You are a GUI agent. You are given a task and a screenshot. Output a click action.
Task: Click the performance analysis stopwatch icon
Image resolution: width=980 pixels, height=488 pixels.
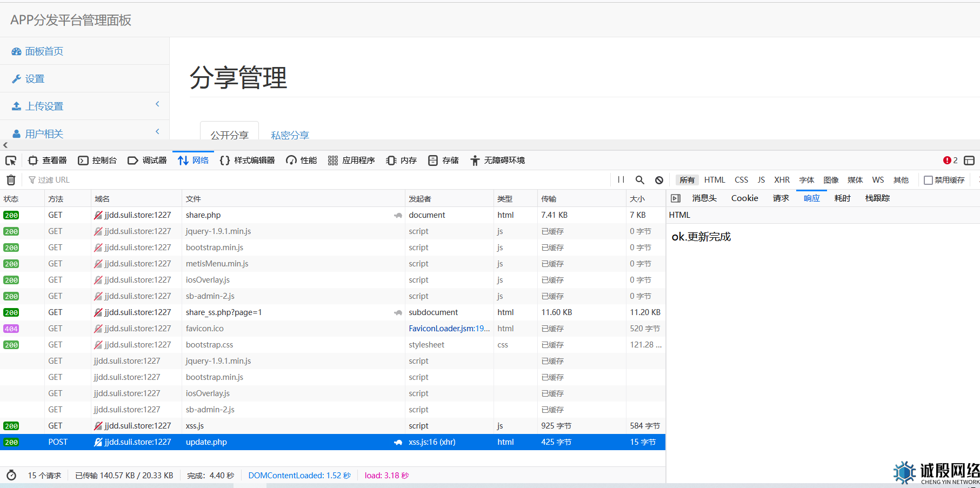[11, 475]
